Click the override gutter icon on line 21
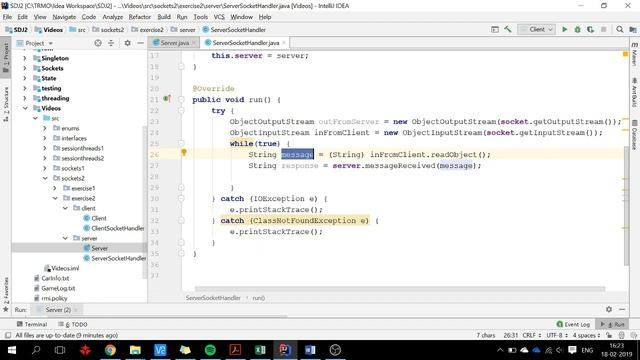 point(167,99)
